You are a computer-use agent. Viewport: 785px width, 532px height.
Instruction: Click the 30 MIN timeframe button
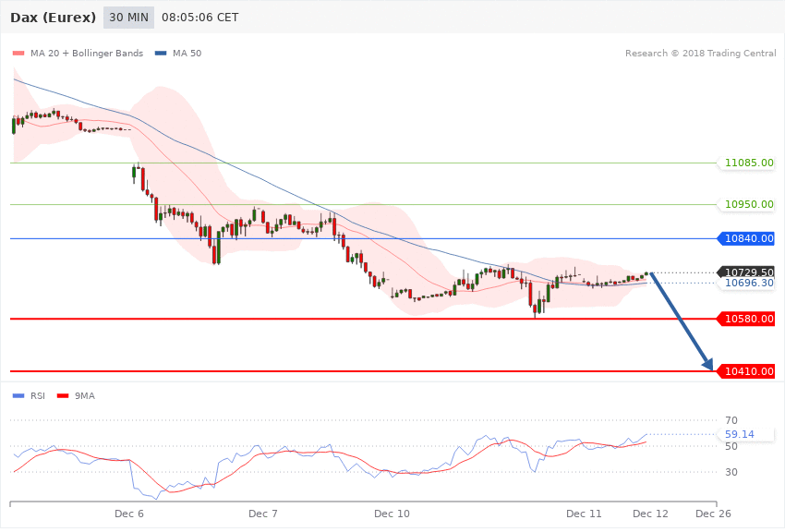[128, 18]
